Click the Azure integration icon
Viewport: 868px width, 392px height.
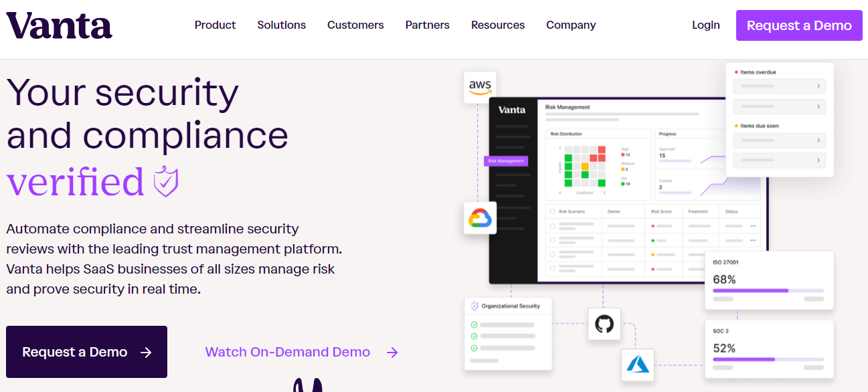coord(638,365)
